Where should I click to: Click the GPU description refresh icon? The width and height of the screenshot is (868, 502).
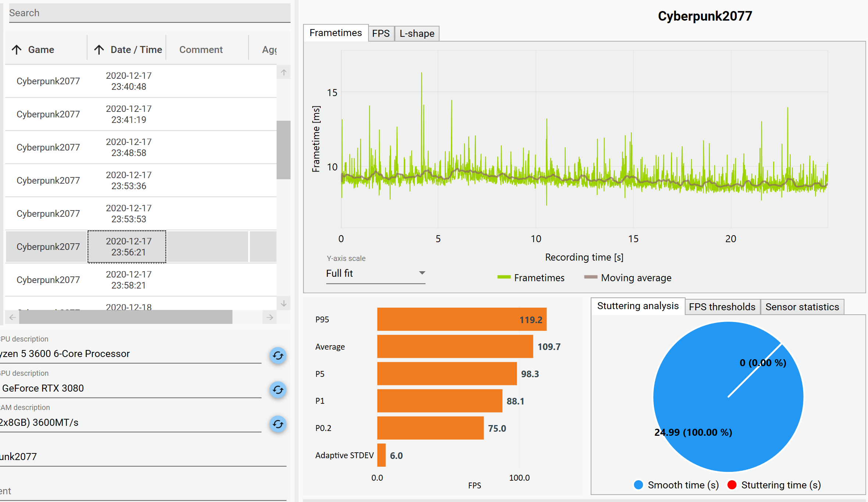[278, 390]
